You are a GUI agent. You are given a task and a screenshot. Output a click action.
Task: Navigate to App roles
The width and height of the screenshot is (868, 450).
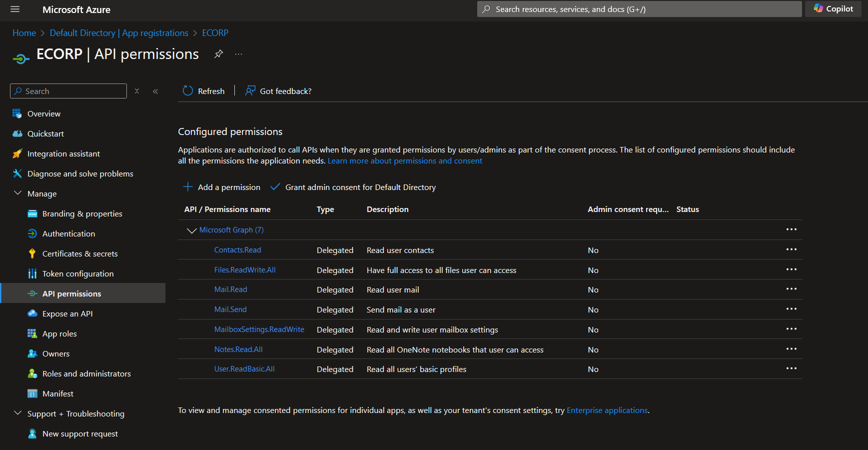tap(59, 333)
